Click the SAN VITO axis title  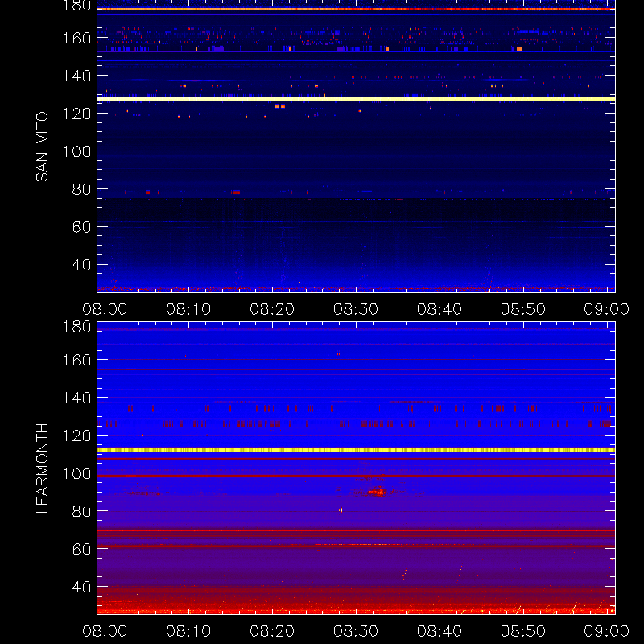(x=42, y=147)
